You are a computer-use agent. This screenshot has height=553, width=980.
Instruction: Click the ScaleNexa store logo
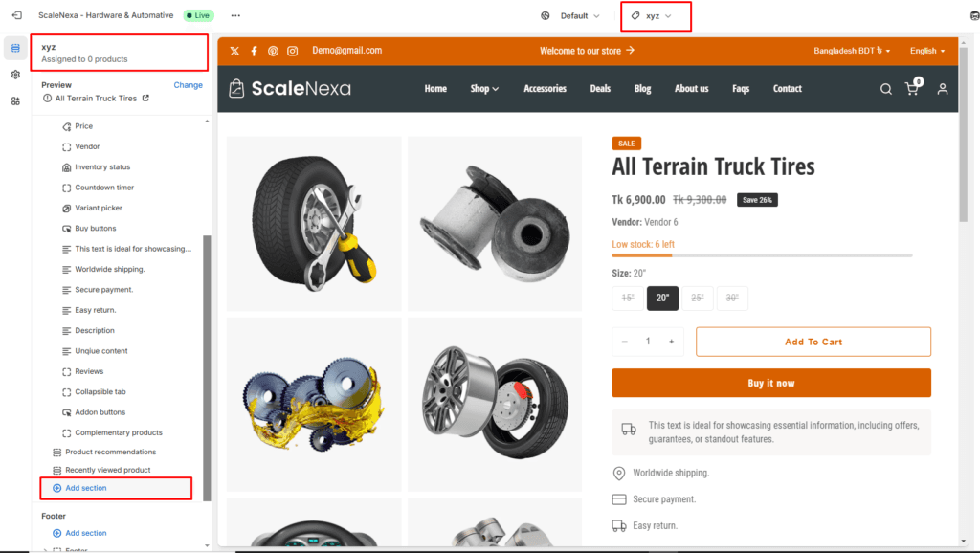[x=289, y=89]
